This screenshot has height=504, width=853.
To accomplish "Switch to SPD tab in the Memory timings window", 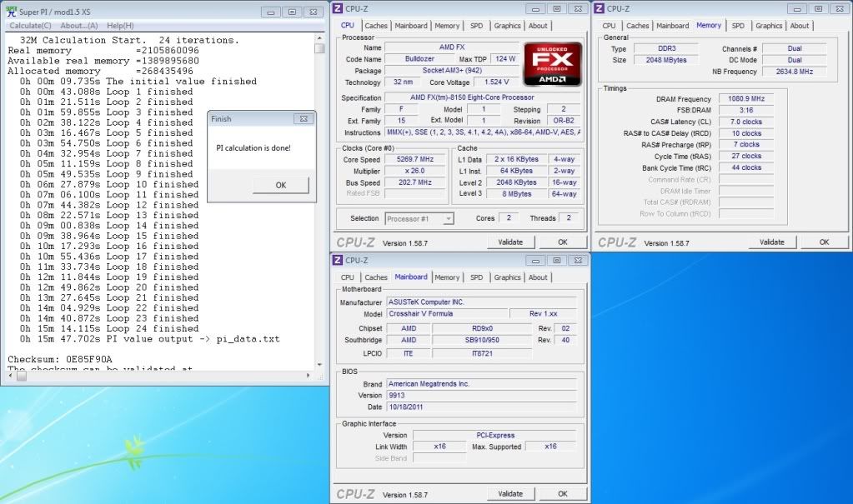I will pyautogui.click(x=738, y=26).
